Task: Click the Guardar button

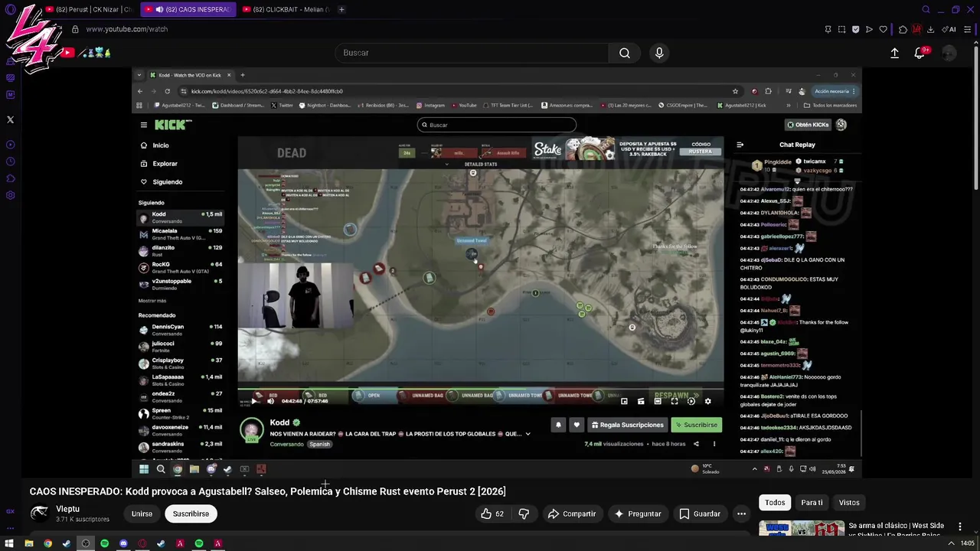Action: tap(700, 514)
